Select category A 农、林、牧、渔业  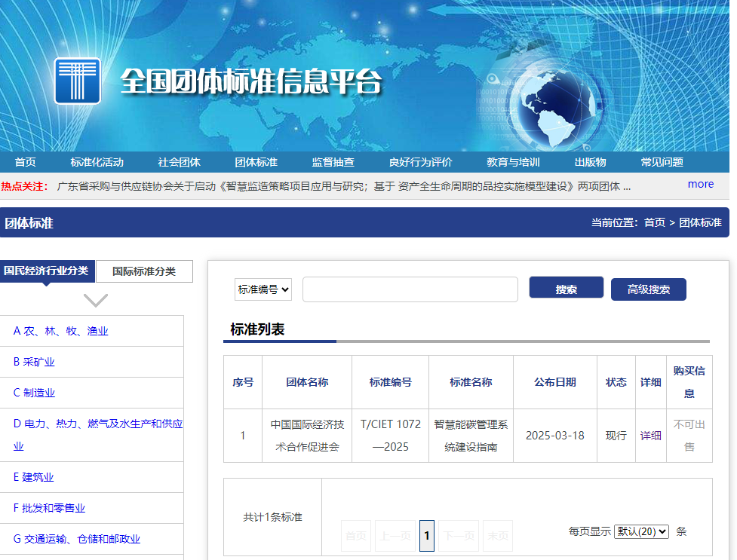coord(61,331)
